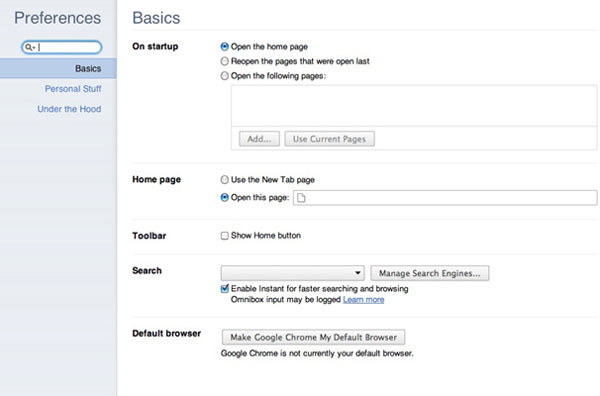
Task: Click the Add... startup page button
Action: point(259,139)
